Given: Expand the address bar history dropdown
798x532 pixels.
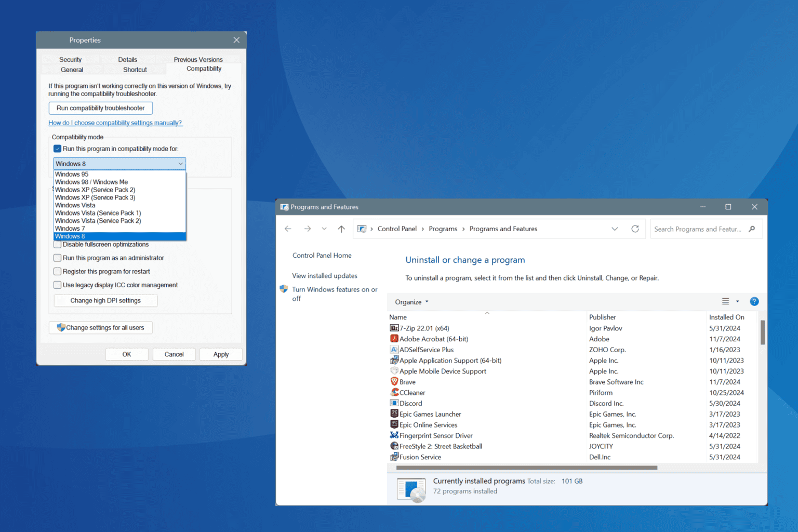Looking at the screenshot, I should pos(615,229).
